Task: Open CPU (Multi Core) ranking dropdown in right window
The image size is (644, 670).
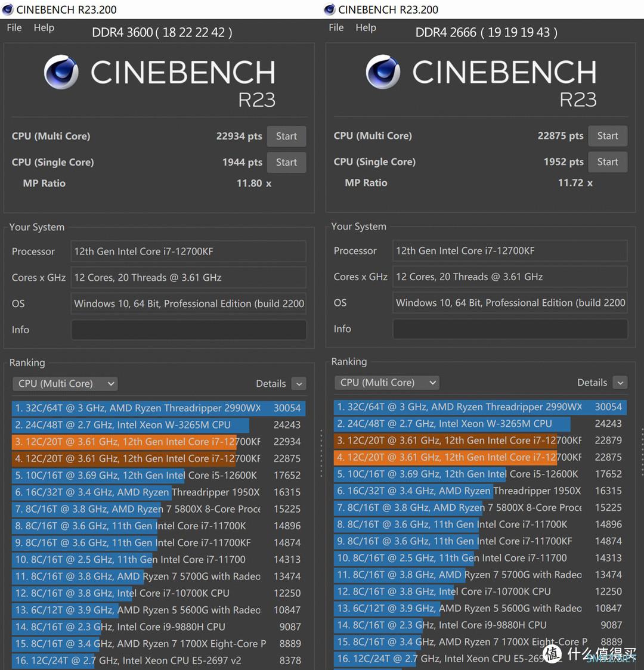Action: [x=387, y=383]
